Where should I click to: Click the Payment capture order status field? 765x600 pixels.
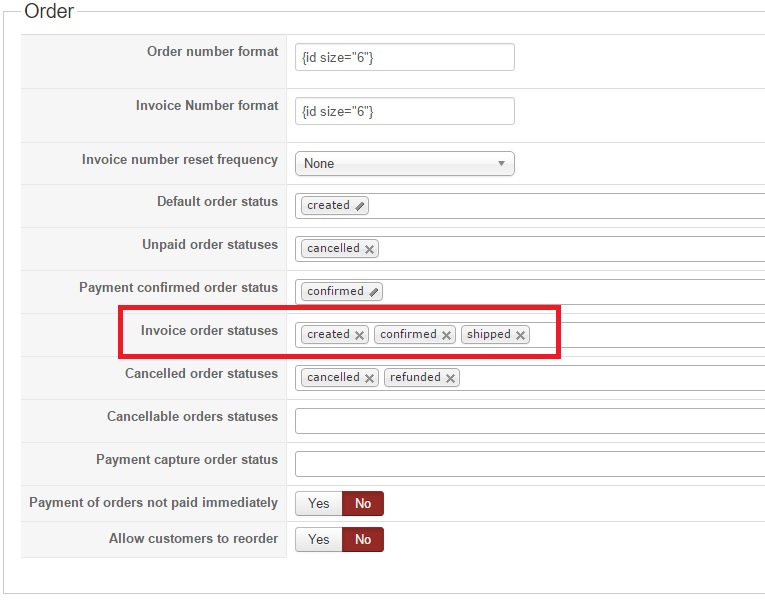[x=528, y=464]
